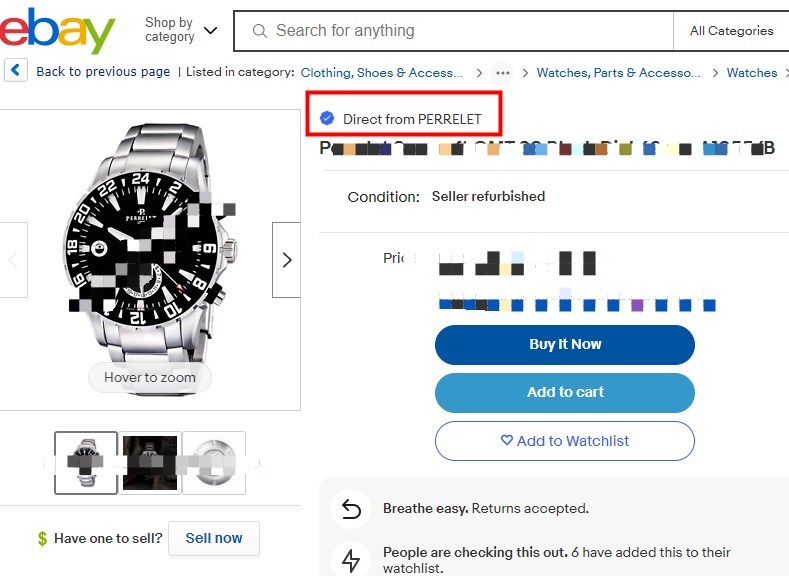Show next product image arrow
789x576 pixels.
point(287,260)
